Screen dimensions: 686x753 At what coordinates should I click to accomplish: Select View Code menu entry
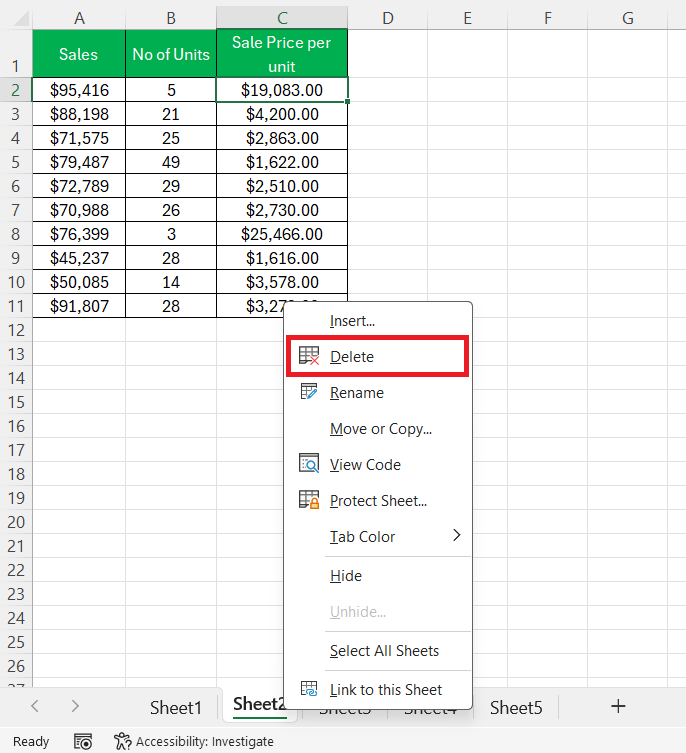click(377, 464)
